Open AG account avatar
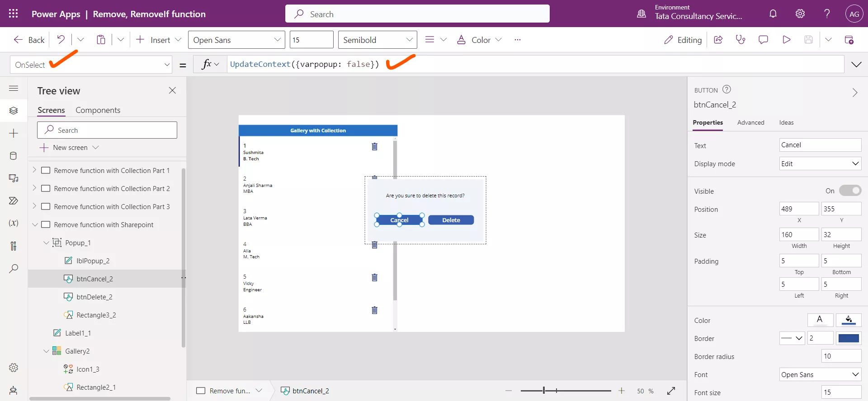This screenshot has height=401, width=868. coord(854,14)
